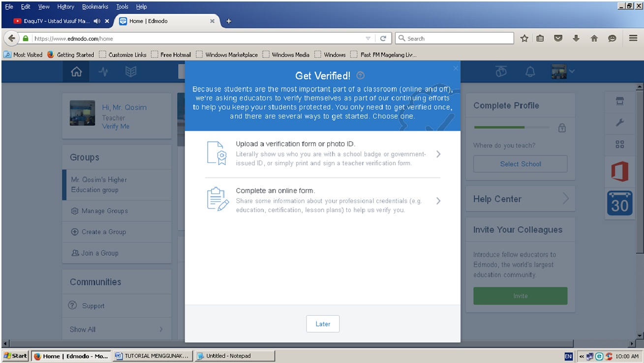Switch to Untitled - Notepad in taskbar

[235, 356]
